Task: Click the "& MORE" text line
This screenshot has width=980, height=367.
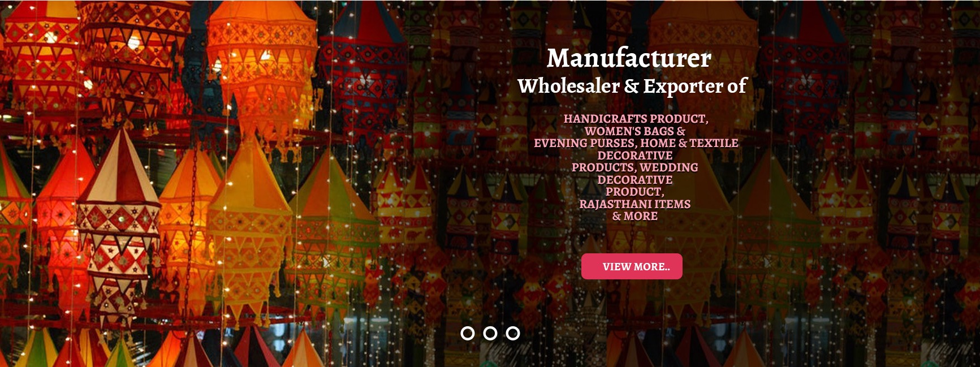Action: click(x=634, y=216)
